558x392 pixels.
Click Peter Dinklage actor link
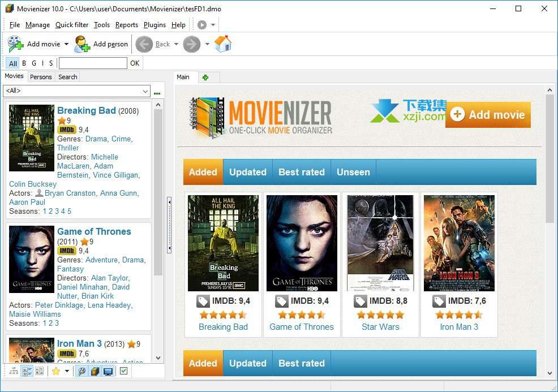[x=59, y=305]
